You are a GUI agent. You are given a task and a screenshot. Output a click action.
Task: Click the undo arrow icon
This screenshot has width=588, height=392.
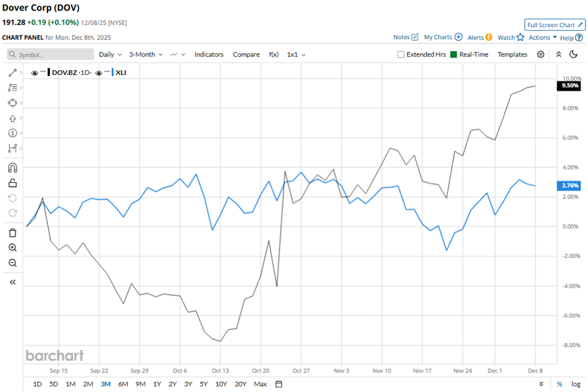pyautogui.click(x=13, y=198)
